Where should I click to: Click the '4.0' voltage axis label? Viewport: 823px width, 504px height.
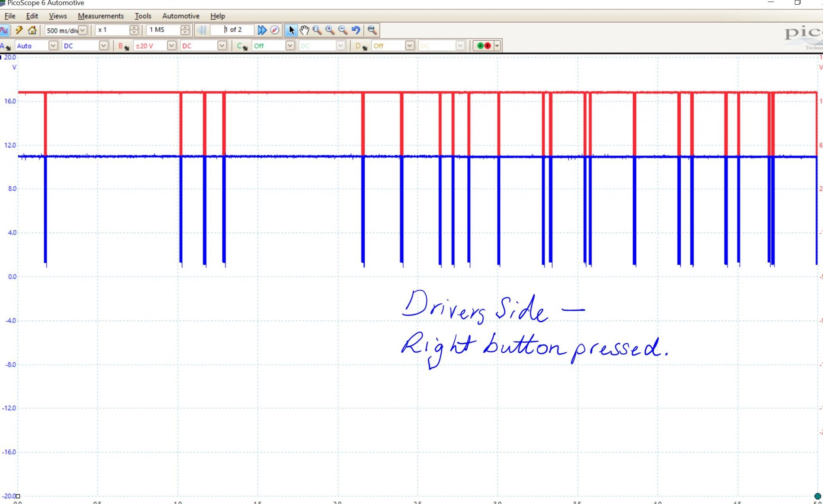tap(12, 233)
